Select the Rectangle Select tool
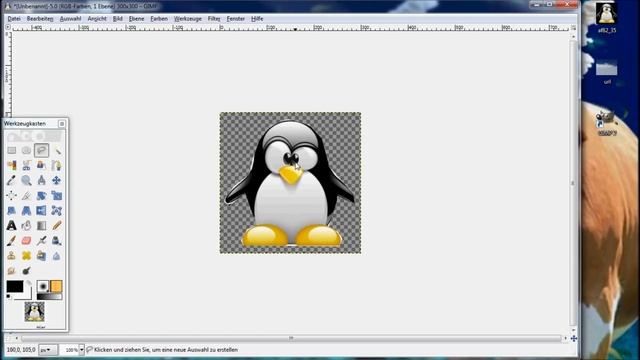This screenshot has height=360, width=640. tap(11, 151)
